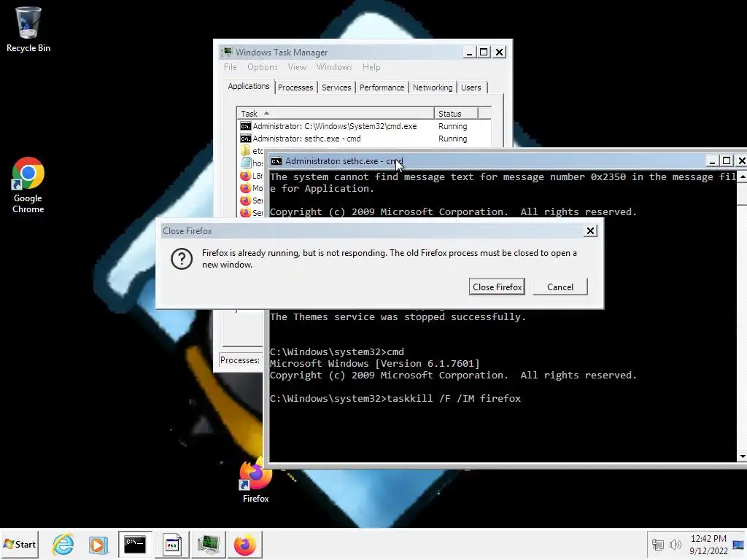Click the taskkill /F /IM firefox command line

[x=395, y=399]
